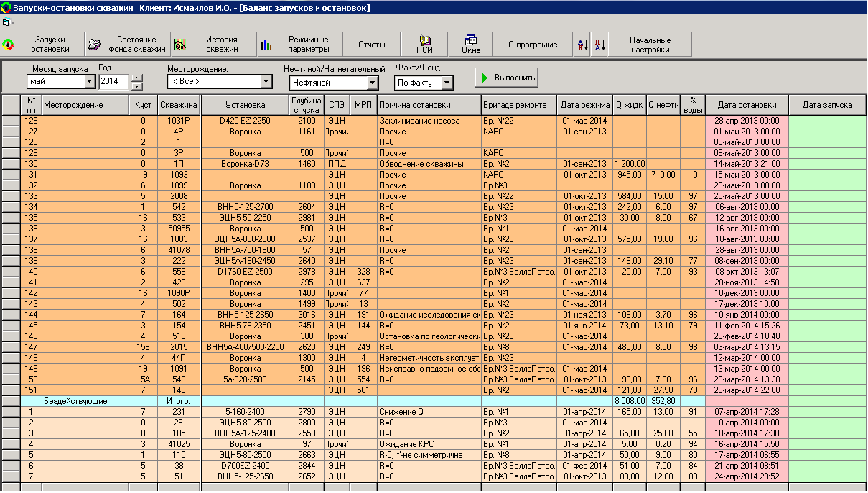Expand the Месторождение dropdown

click(x=266, y=82)
